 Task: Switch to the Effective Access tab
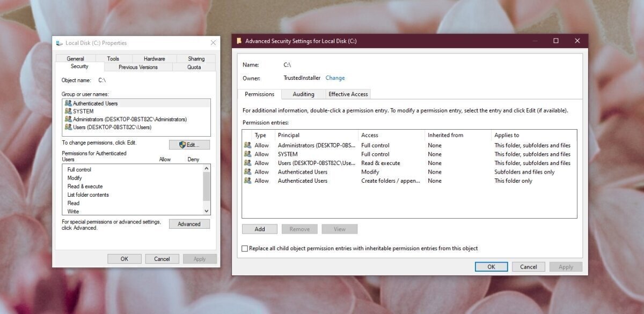(x=348, y=94)
